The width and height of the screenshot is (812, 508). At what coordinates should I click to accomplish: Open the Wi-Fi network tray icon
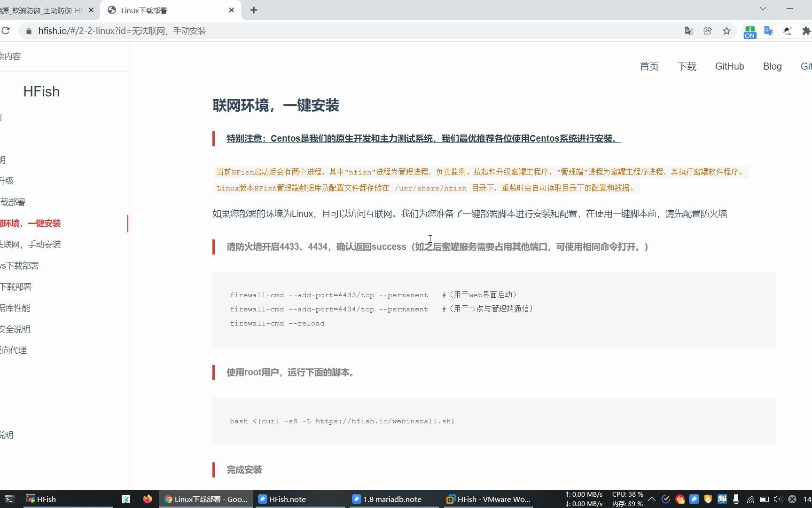tap(750, 499)
